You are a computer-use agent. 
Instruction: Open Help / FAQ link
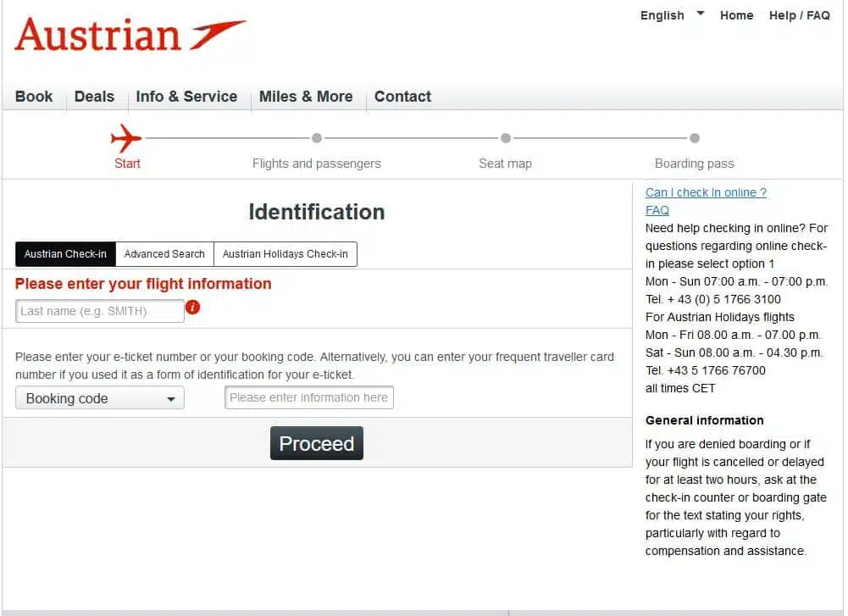coord(800,15)
